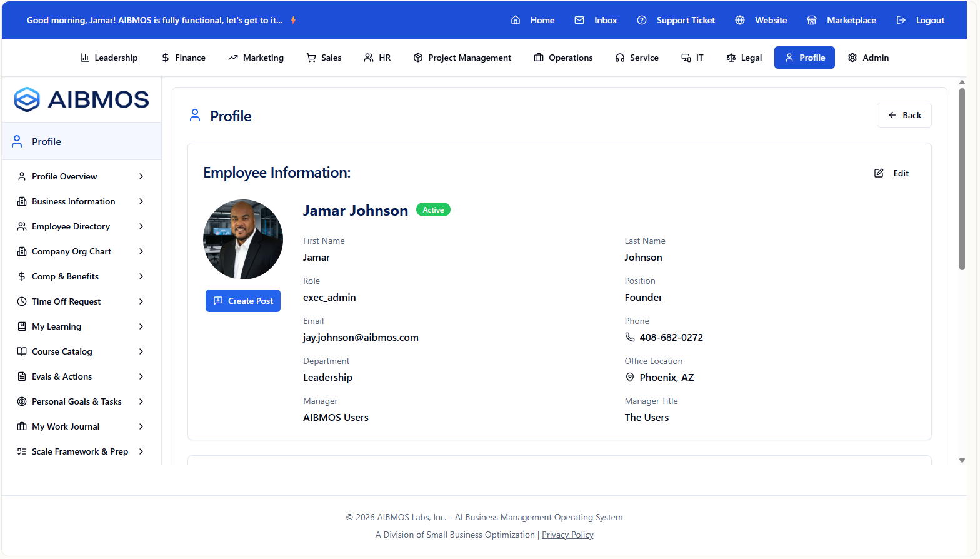
Task: Click the Website globe icon
Action: 740,20
